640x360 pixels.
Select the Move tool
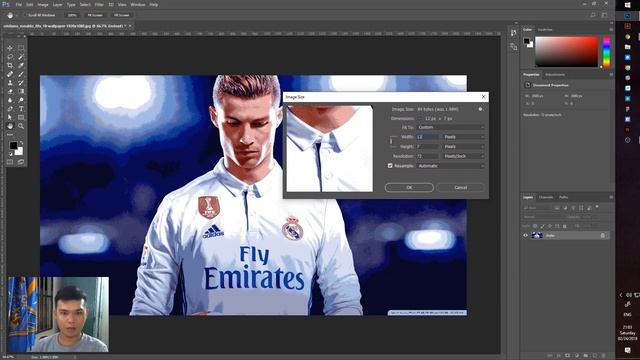(x=10, y=48)
